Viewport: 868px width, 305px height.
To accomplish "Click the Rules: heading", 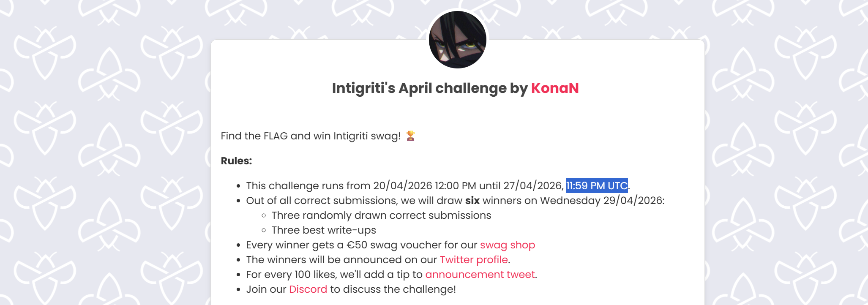I will point(236,161).
